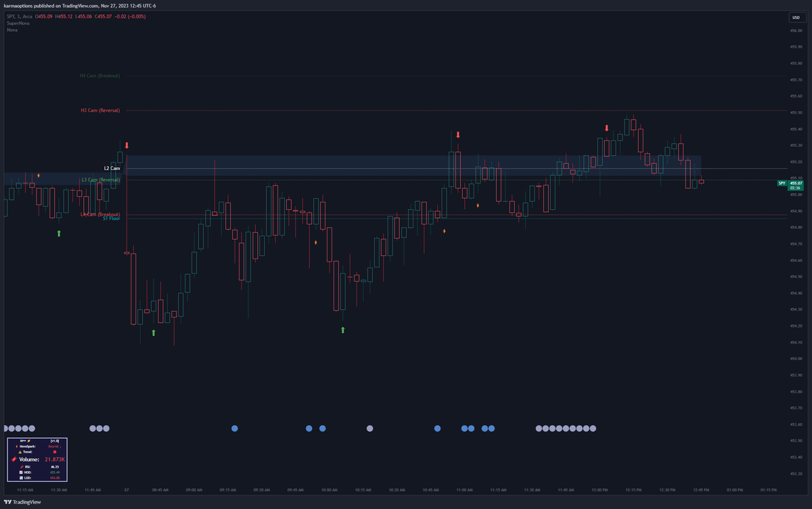Viewport: 812px width, 509px height.
Task: Click the warning triangle icon beside Trend
Action: pos(20,452)
